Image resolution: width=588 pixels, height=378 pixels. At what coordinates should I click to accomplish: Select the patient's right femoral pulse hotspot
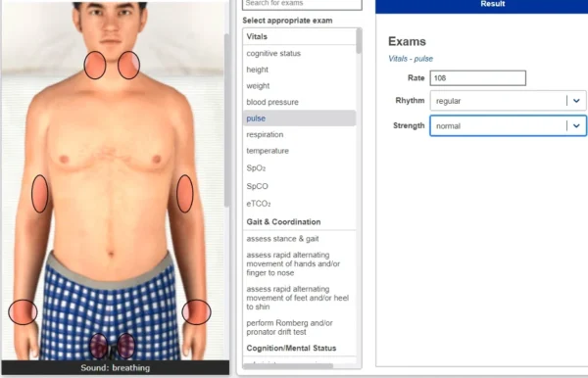point(99,346)
